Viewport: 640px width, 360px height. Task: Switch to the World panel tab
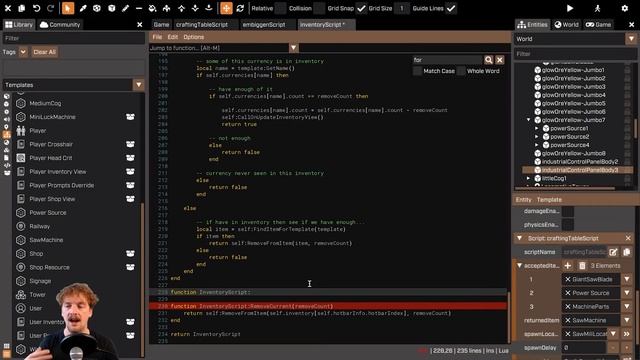567,24
